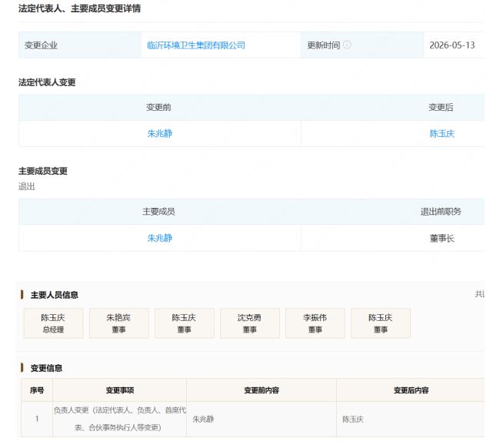This screenshot has width=503, height=448.
Task: Click the 2026-05-13 update date value
Action: coord(452,45)
